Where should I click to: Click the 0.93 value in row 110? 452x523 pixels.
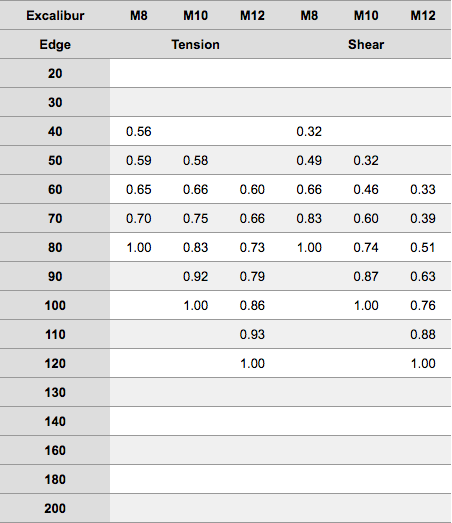click(252, 335)
